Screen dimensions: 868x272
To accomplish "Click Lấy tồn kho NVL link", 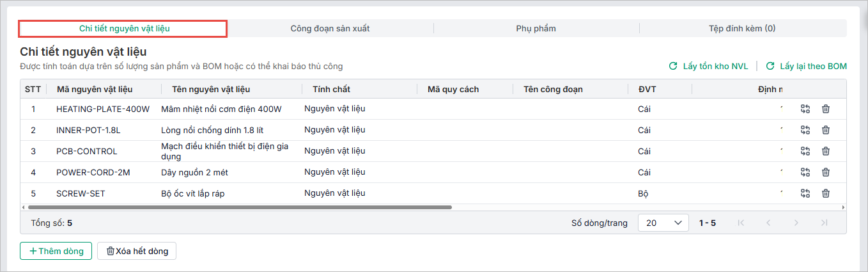I will click(x=709, y=66).
